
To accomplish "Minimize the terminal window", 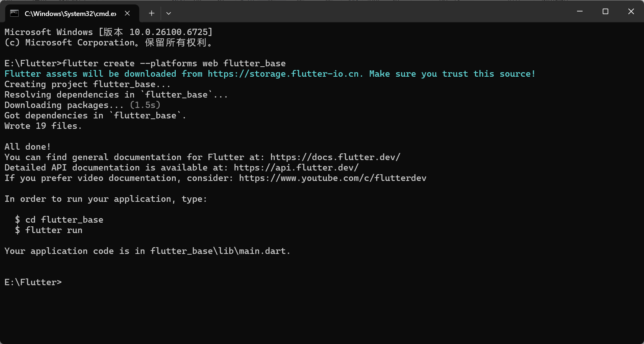I will (579, 11).
